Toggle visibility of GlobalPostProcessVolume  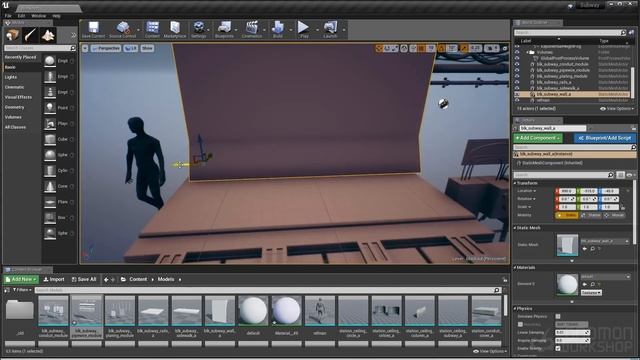(517, 58)
